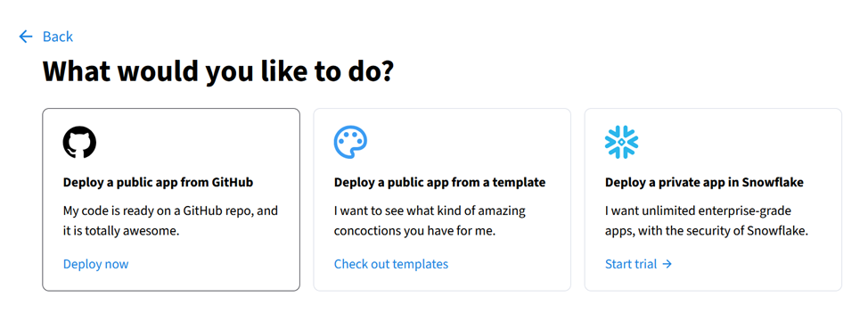The width and height of the screenshot is (868, 330).
Task: Click the GitHub repo ready description text
Action: coord(170,221)
